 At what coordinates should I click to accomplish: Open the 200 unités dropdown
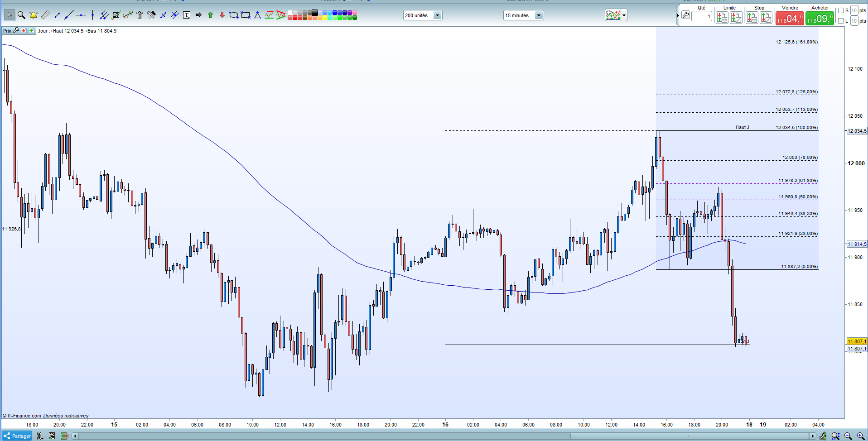pyautogui.click(x=437, y=15)
